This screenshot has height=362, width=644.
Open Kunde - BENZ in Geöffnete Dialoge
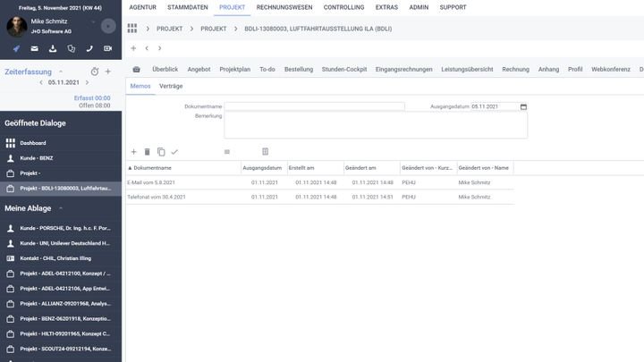point(38,157)
